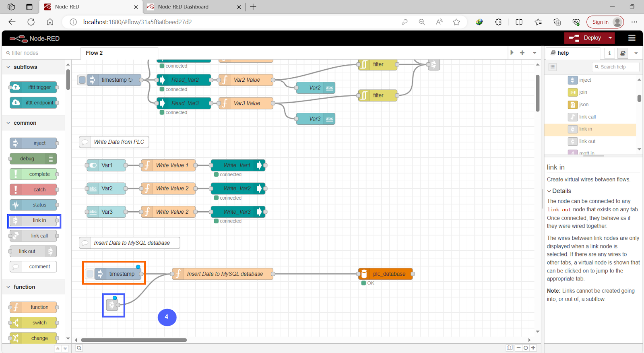Screen dimensions: 644x353
Task: Focus the filter nodes search field
Action: click(41, 53)
